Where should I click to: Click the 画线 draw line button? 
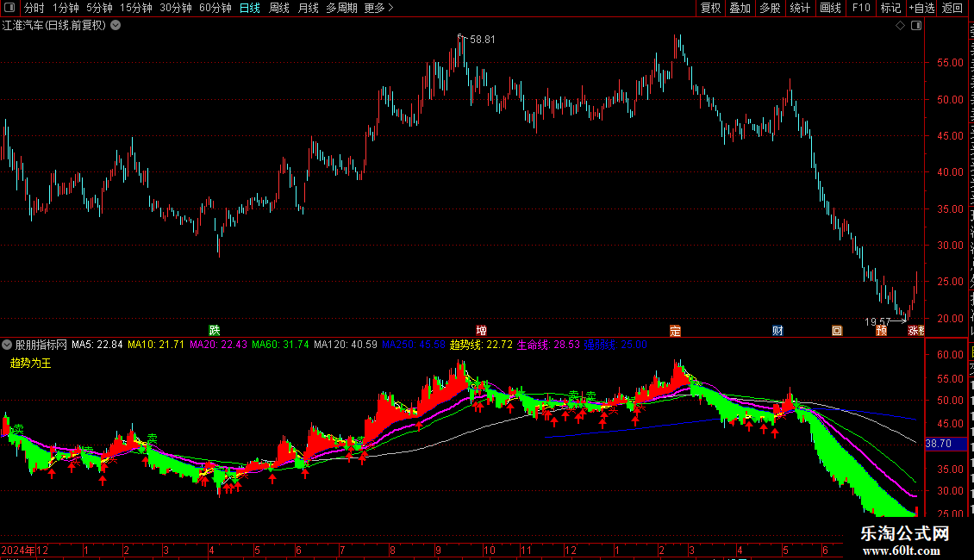(x=831, y=8)
